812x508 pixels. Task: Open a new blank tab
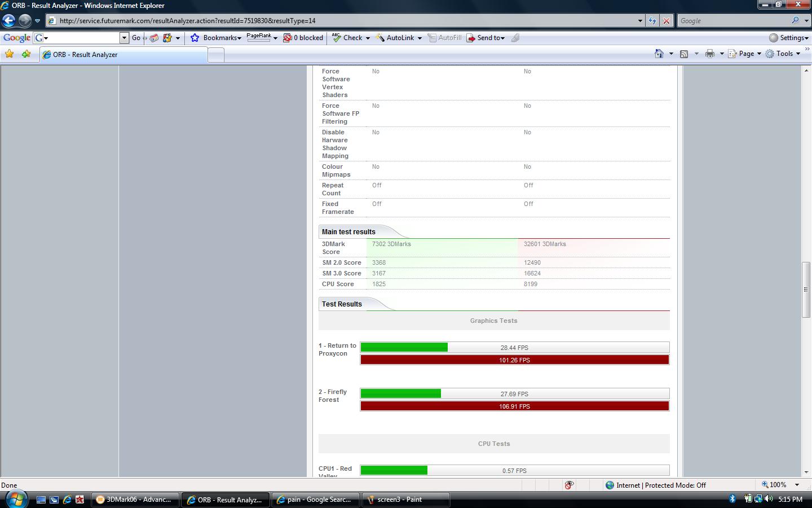pos(216,55)
